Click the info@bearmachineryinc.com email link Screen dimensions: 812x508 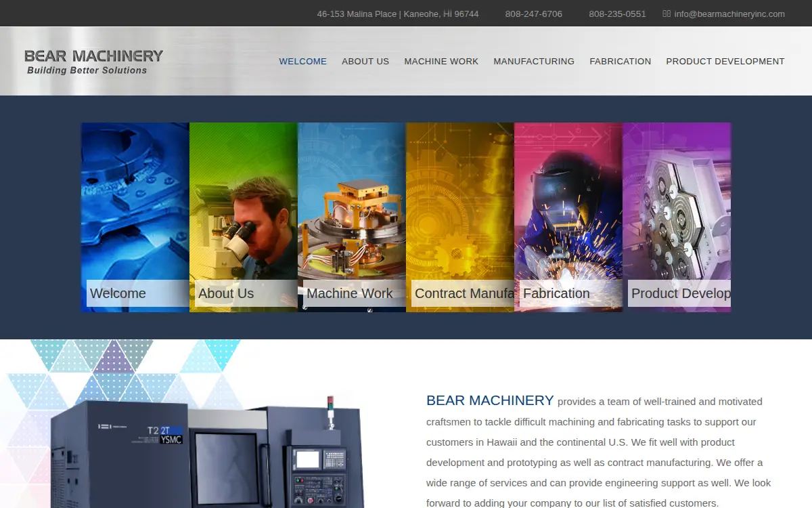point(729,14)
